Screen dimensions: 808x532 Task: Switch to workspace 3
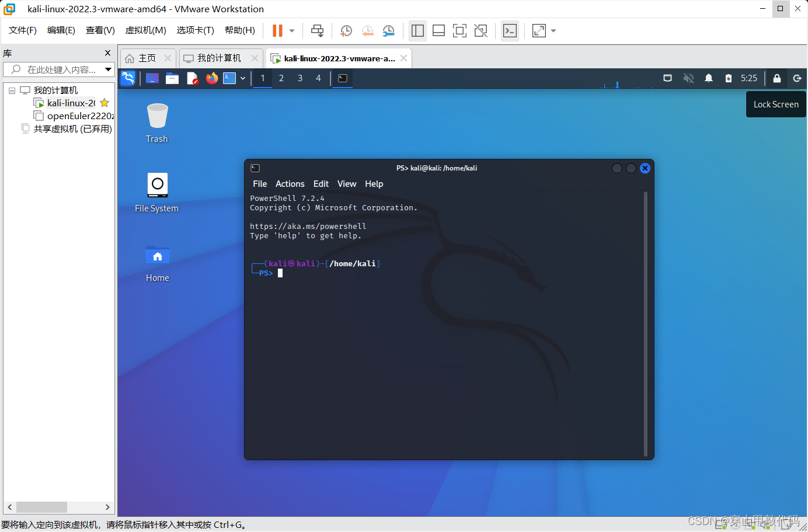click(x=300, y=78)
